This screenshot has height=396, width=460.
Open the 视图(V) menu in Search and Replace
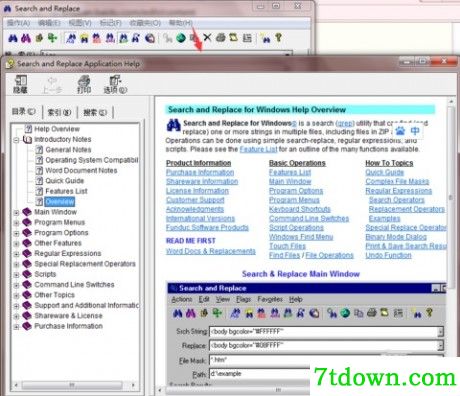80,23
